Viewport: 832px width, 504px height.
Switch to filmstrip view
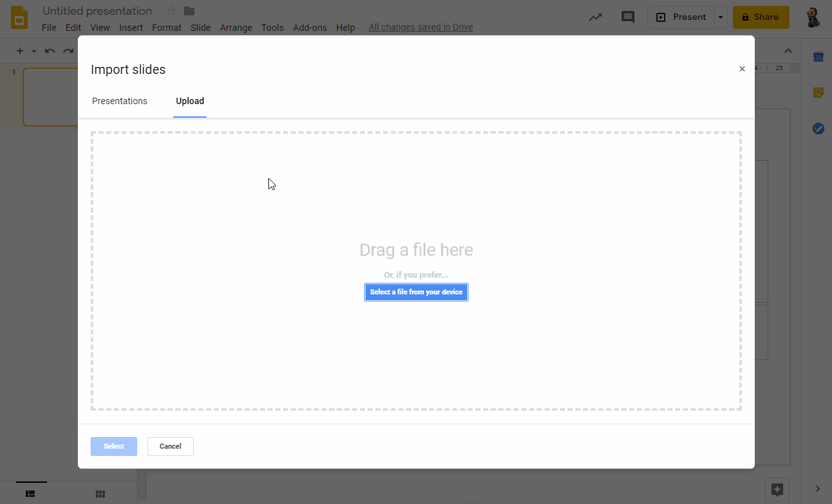[x=30, y=494]
